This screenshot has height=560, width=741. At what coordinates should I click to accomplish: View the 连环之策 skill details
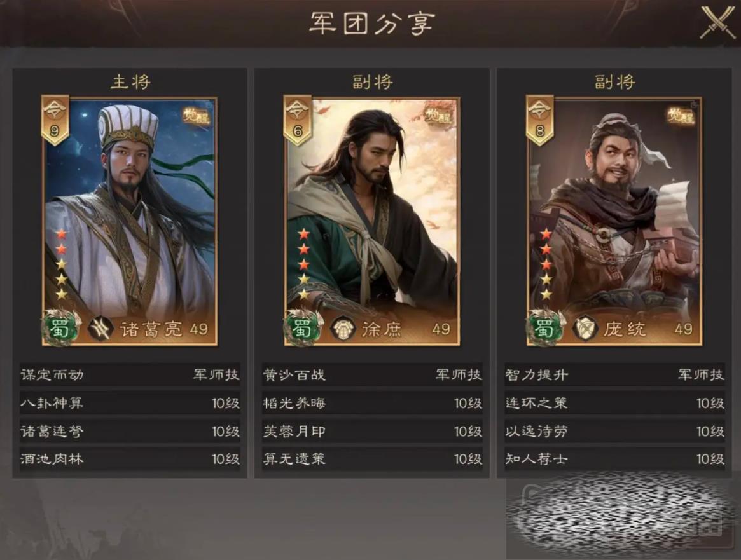[614, 403]
